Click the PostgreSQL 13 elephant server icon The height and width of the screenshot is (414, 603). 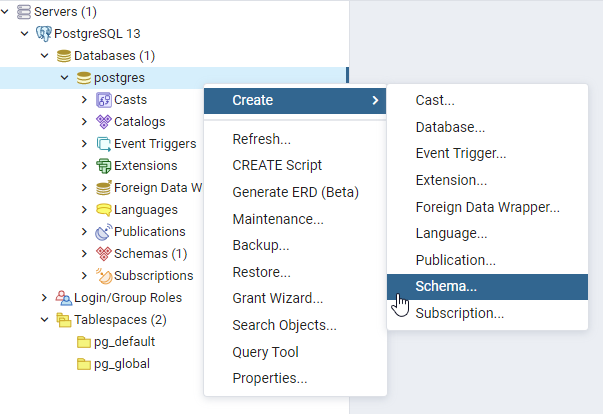[44, 34]
